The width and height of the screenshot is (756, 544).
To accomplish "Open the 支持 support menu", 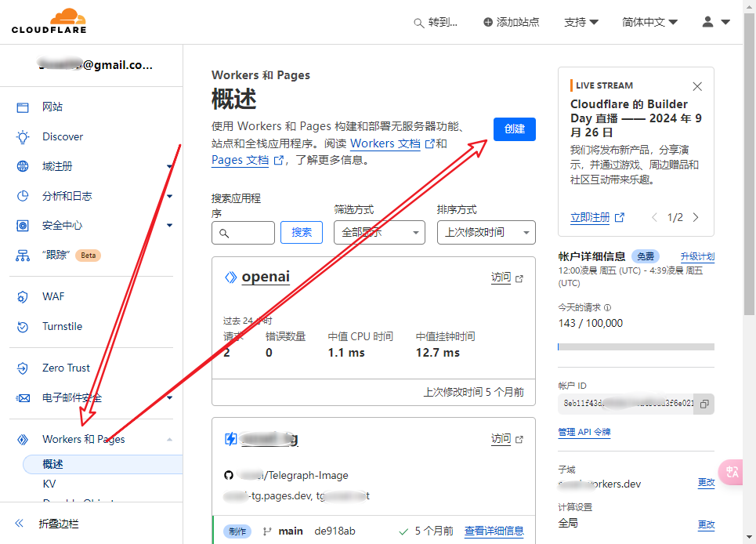I will point(581,22).
